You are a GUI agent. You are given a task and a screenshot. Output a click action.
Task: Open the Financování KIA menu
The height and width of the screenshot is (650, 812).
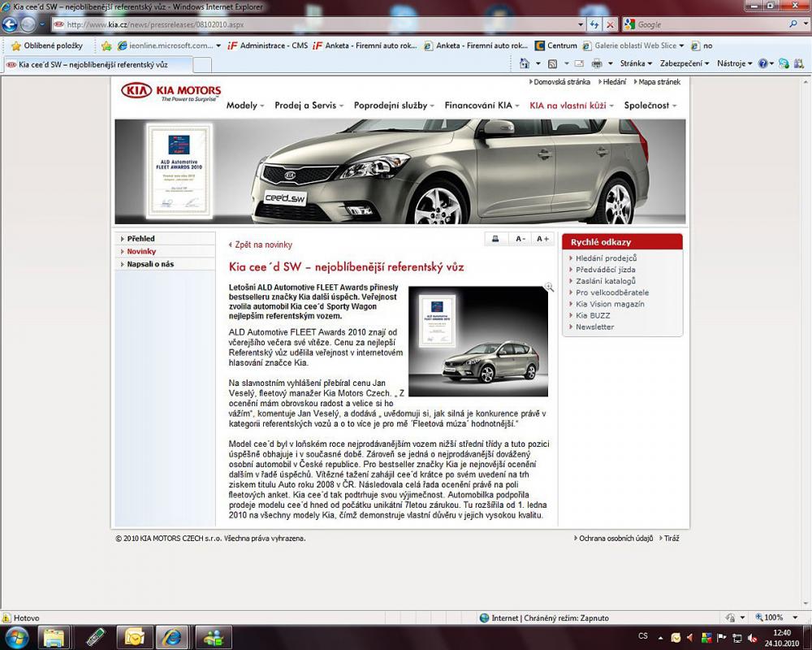[x=482, y=106]
